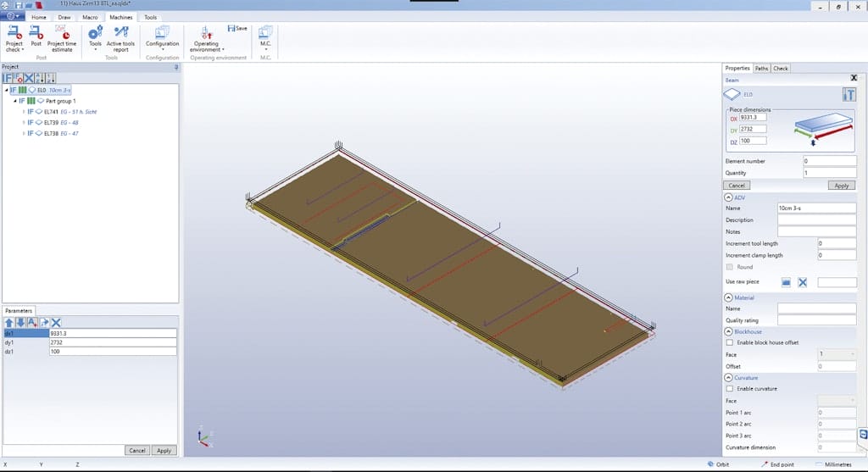Enable block house offset checkbox
This screenshot has width=868, height=472.
(730, 342)
